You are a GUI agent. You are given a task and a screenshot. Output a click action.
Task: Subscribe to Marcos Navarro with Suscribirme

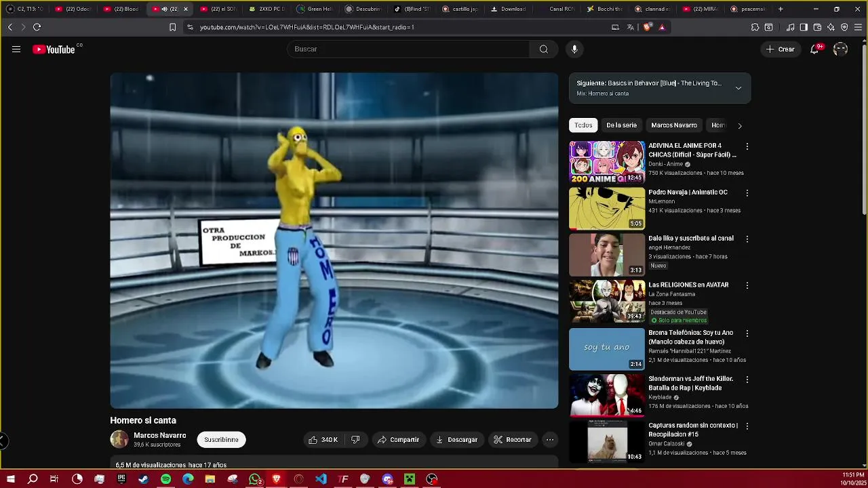click(222, 440)
